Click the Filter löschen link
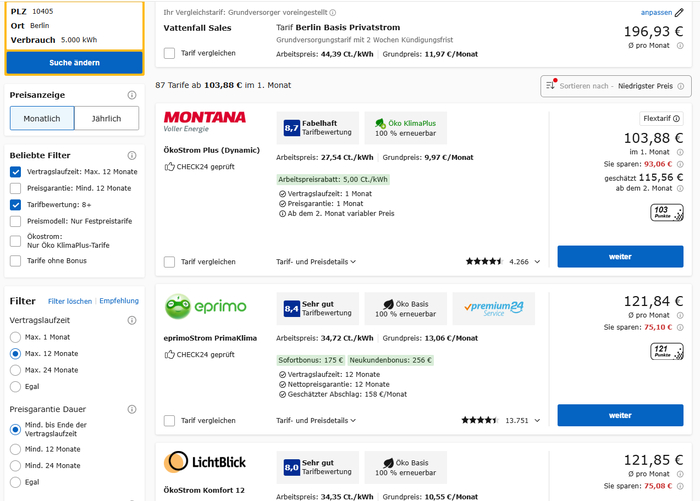 (x=70, y=301)
